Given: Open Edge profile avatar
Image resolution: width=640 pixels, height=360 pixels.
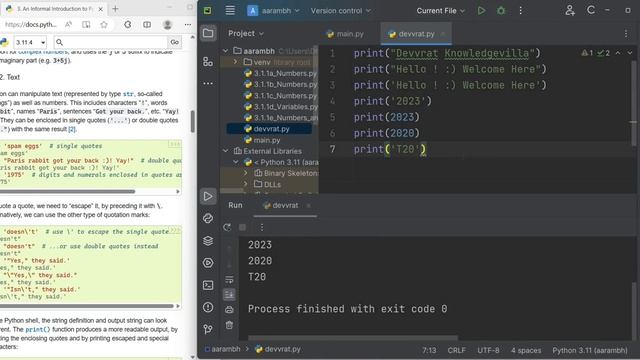Looking at the screenshot, I should 167,24.
